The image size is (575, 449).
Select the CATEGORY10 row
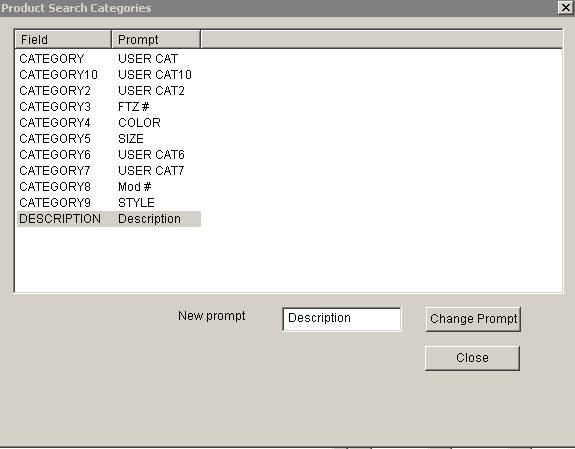point(109,75)
